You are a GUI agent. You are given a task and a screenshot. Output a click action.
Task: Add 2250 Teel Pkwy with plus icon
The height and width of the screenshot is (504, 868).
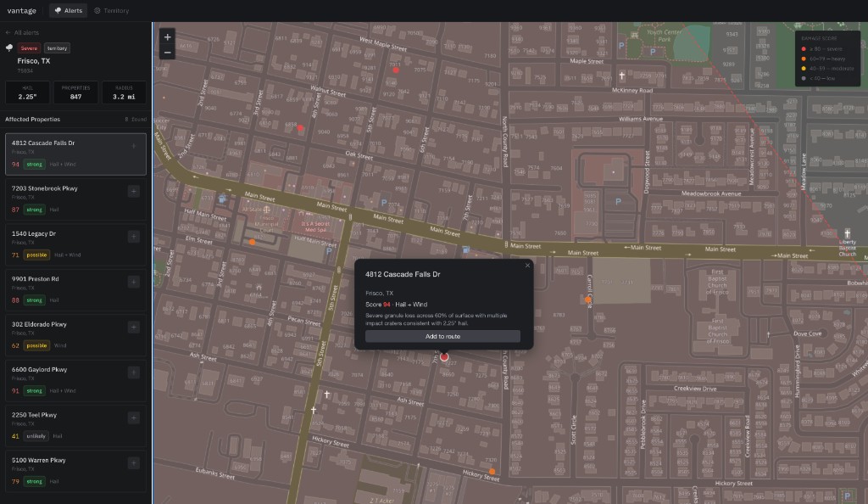click(133, 417)
